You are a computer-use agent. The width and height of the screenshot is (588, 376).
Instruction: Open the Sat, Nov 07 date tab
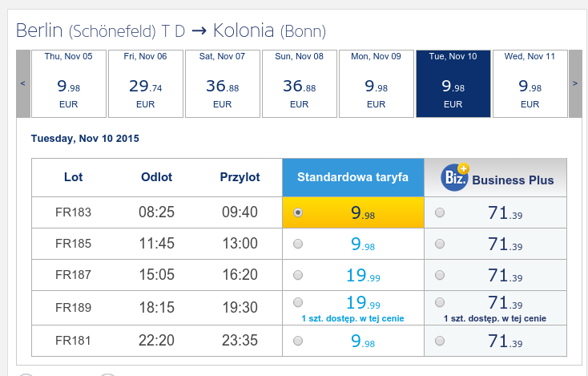click(223, 83)
